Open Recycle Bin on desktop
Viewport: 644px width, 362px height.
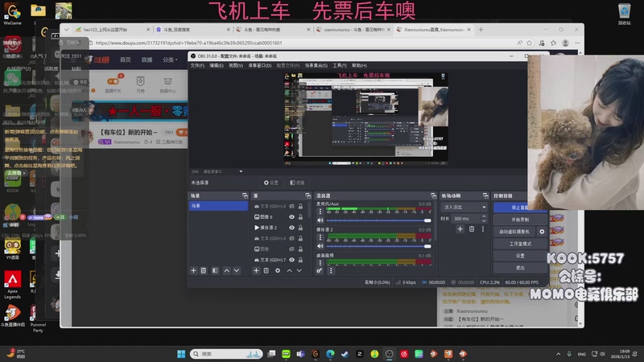click(x=624, y=14)
